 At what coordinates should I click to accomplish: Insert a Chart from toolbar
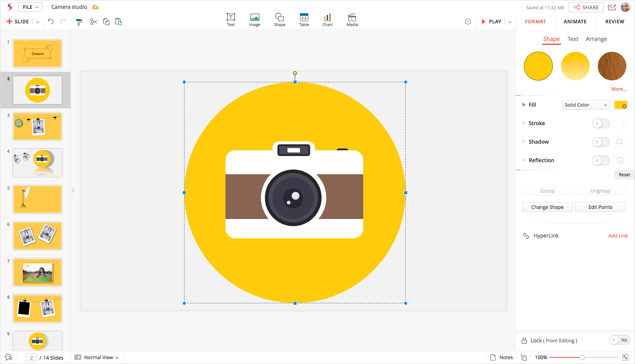(327, 20)
